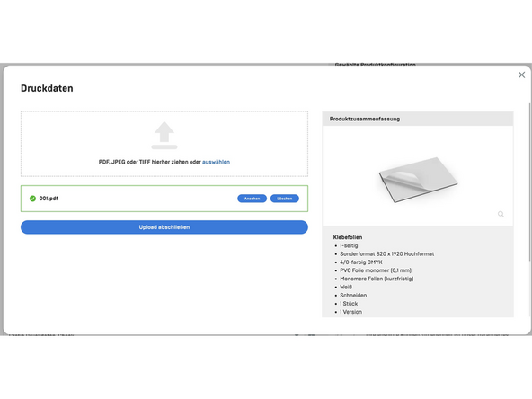The width and height of the screenshot is (532, 399).
Task: Click the Produktzusammenfassung panel header
Action: coord(418,119)
